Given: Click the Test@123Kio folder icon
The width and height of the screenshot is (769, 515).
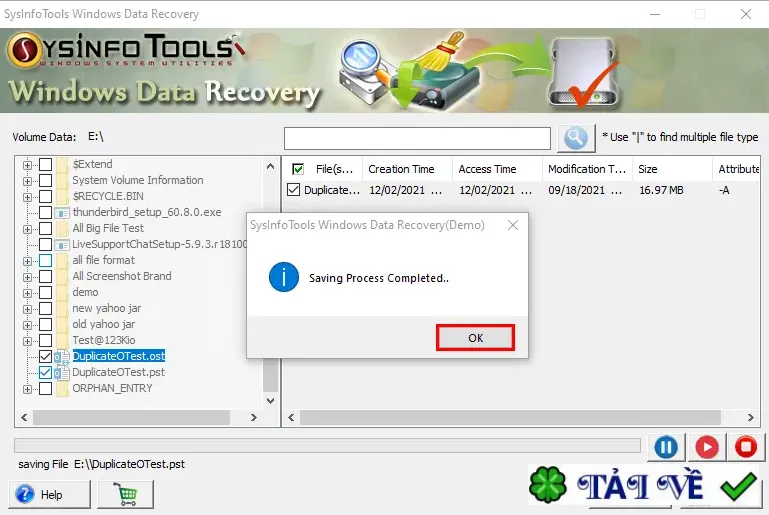Looking at the screenshot, I should (x=62, y=341).
